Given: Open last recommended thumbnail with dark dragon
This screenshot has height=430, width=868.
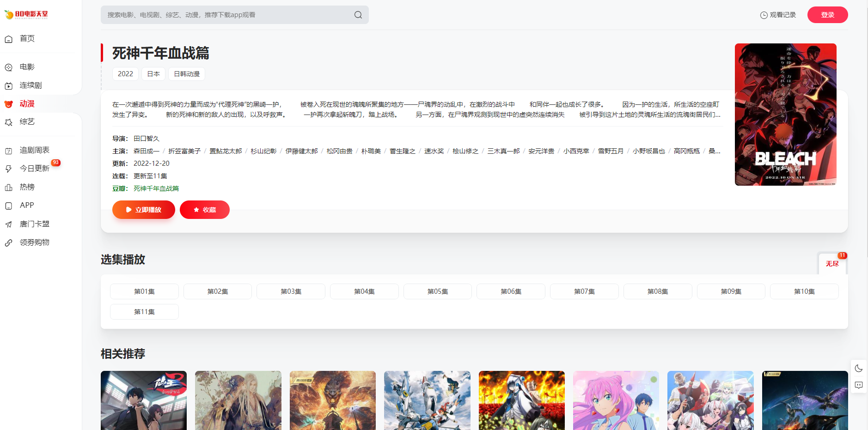Looking at the screenshot, I should (805, 400).
